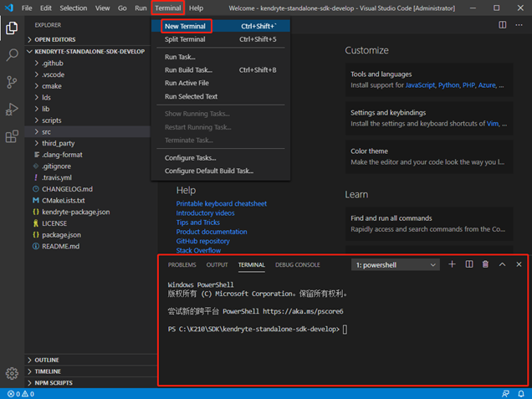This screenshot has width=532, height=399.
Task: Open the Run and Debug view icon
Action: [x=12, y=110]
